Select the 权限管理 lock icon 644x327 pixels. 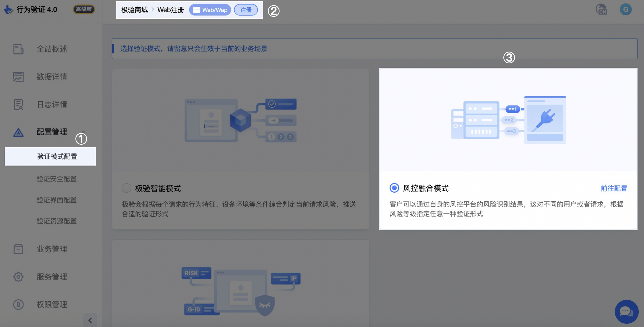click(x=18, y=304)
